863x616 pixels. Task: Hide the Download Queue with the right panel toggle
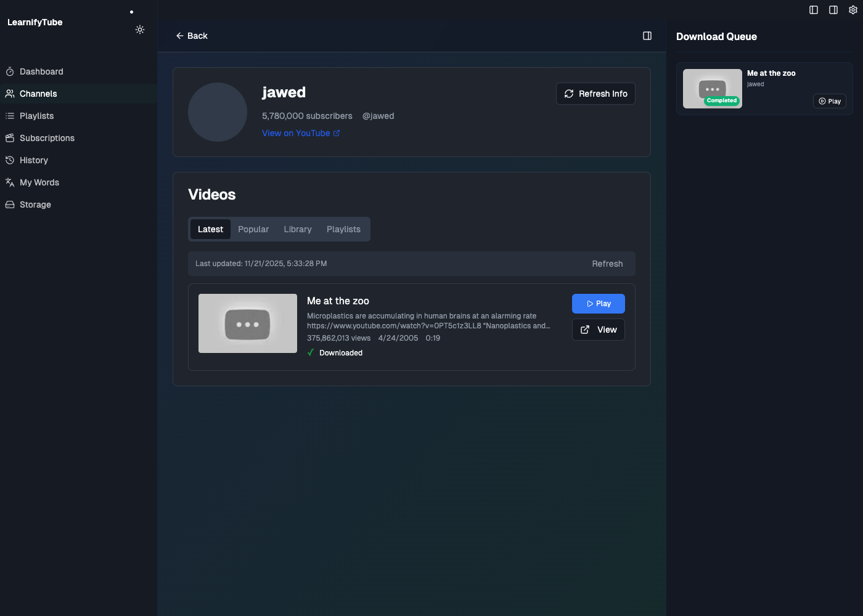[833, 10]
